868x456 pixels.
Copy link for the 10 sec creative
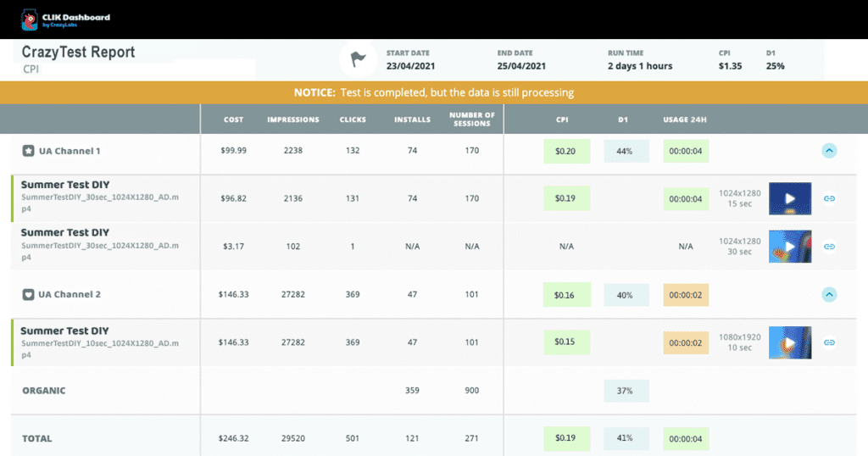[x=829, y=342]
